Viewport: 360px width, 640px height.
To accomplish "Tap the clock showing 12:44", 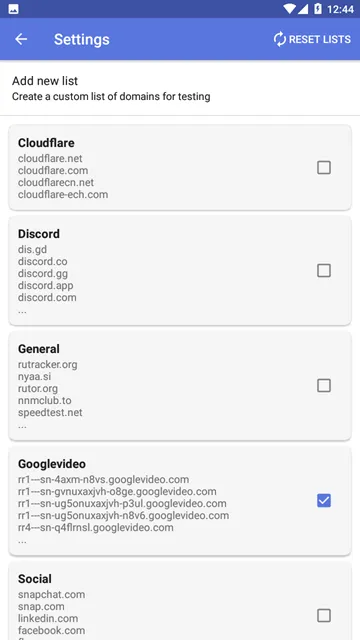I will (x=340, y=9).
